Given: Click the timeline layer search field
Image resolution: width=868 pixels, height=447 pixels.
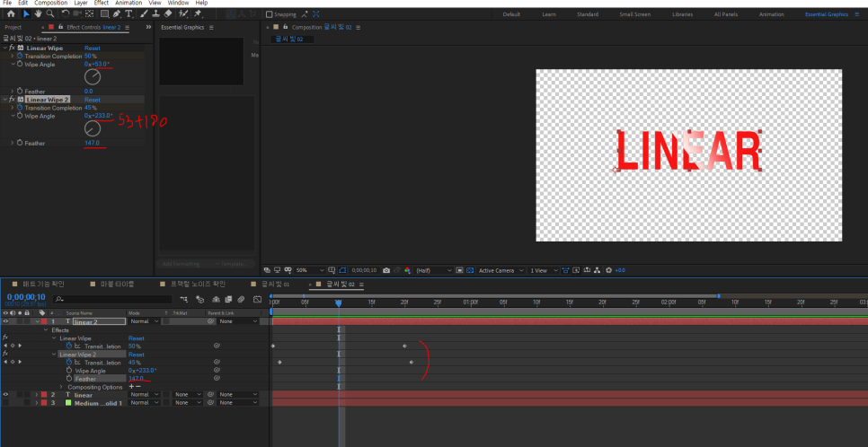Looking at the screenshot, I should point(113,299).
